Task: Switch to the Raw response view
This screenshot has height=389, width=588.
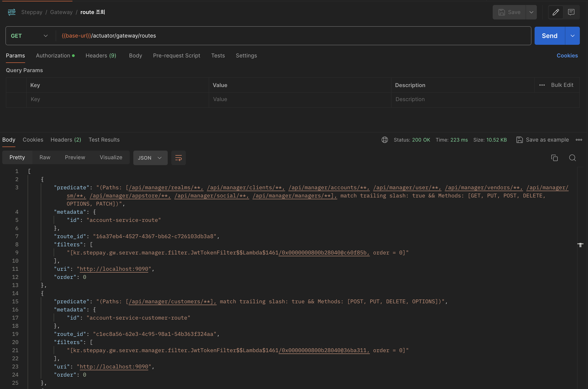Action: (45, 157)
